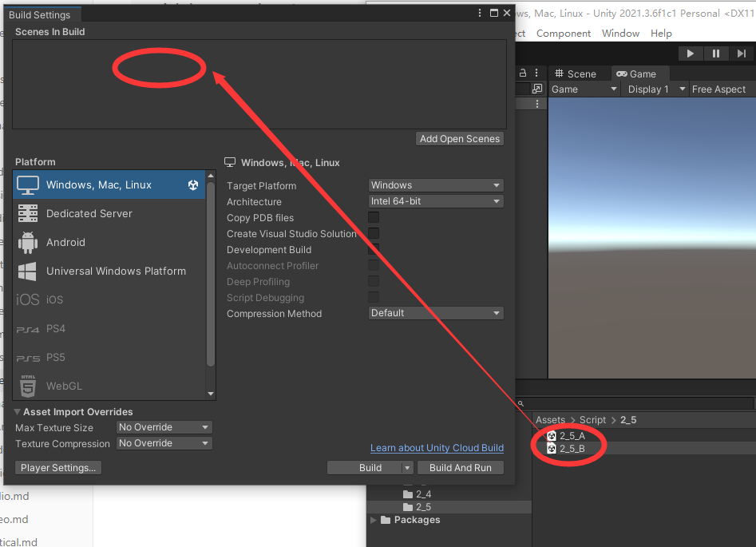Screen dimensions: 756x547
Task: Click Unity logo on Windows, Mac, Linux row
Action: [193, 184]
